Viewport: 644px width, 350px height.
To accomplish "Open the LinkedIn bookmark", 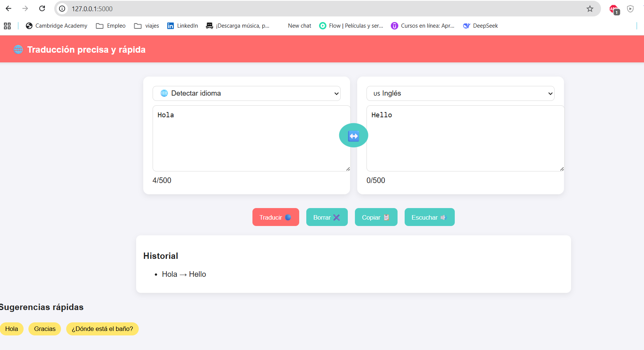I will coord(183,26).
